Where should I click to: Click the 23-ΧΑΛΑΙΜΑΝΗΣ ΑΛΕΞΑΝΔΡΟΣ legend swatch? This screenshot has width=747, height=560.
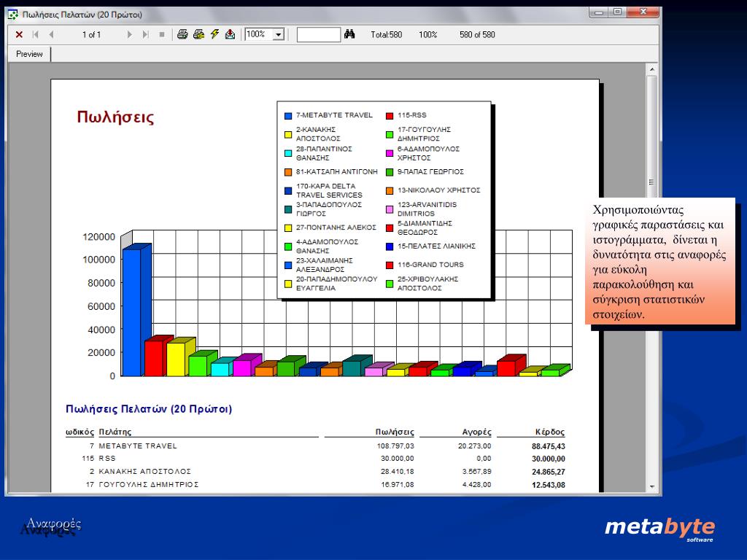[x=287, y=265]
